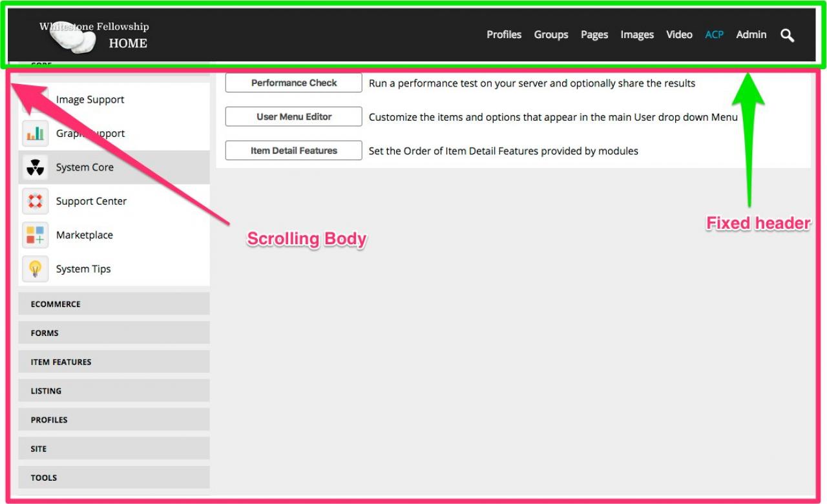Open the Support Center lifebuoy icon
This screenshot has height=504, width=827.
pos(35,201)
